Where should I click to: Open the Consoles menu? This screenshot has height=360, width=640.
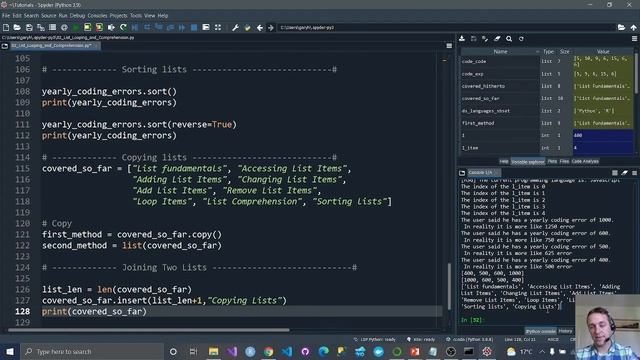(97, 16)
